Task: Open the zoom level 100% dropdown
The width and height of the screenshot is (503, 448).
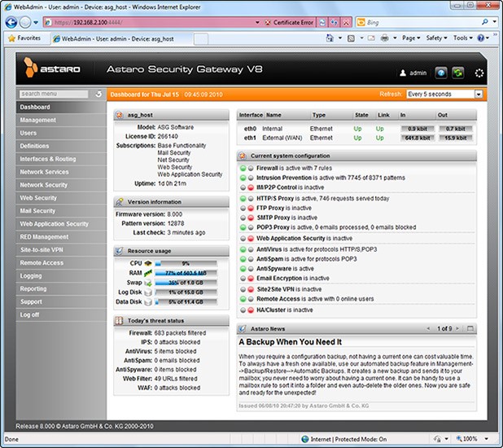Action: click(x=487, y=439)
